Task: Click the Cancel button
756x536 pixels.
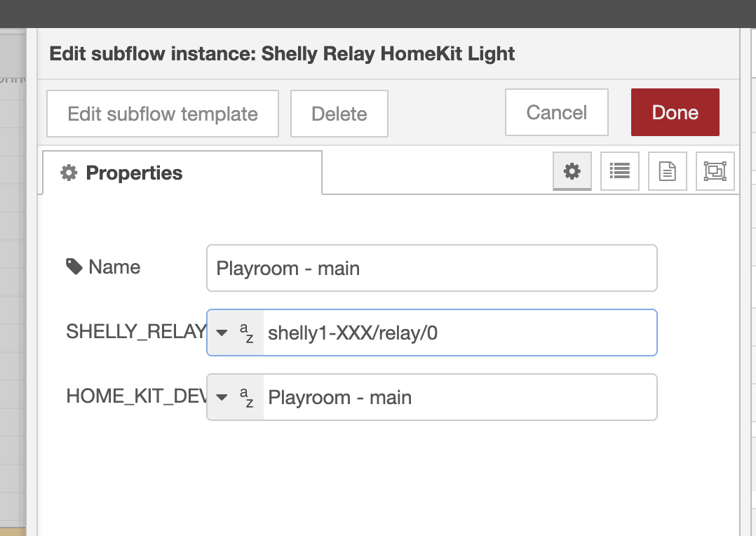Action: (556, 112)
